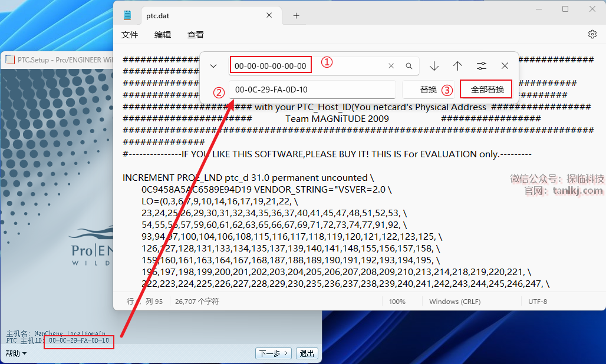Add a new tab with plus button
Image resolution: width=606 pixels, height=364 pixels.
pos(296,16)
